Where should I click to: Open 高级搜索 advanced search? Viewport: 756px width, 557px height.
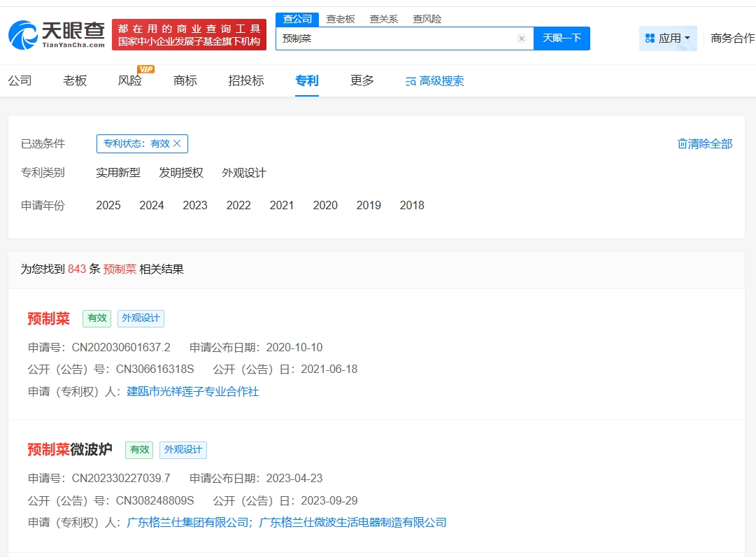coord(434,81)
